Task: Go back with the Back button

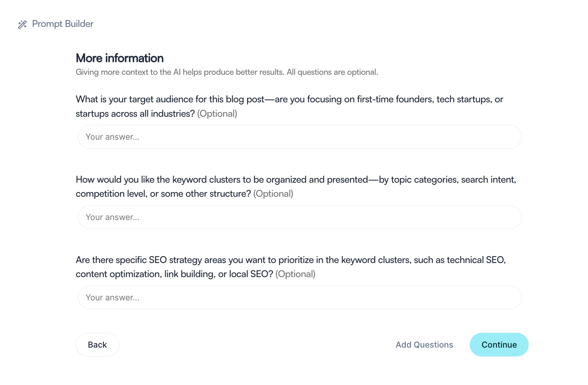Action: point(97,345)
